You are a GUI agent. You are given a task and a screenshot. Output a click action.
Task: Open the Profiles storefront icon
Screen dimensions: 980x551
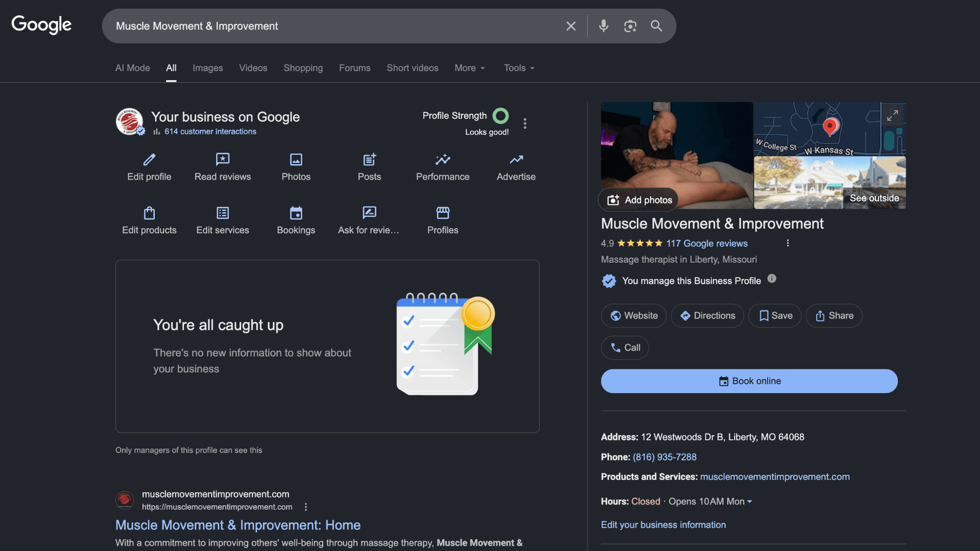[443, 213]
